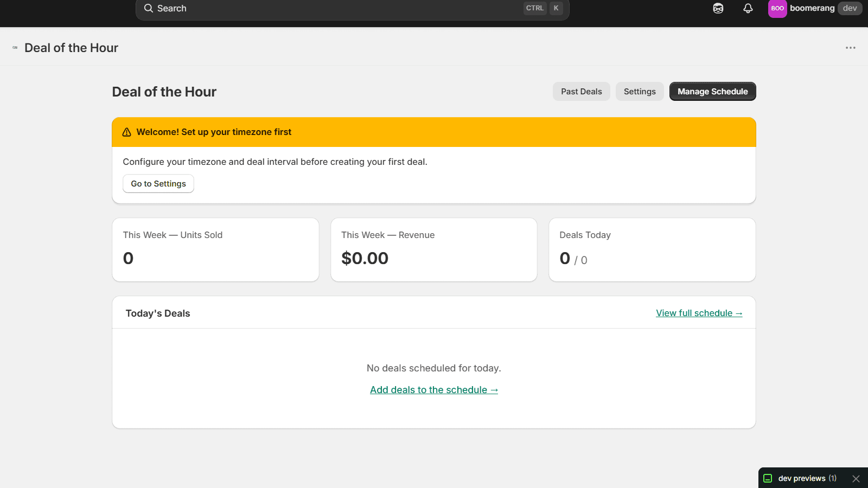Click the 'No deals scheduled for today.' message
The height and width of the screenshot is (488, 868).
[434, 368]
